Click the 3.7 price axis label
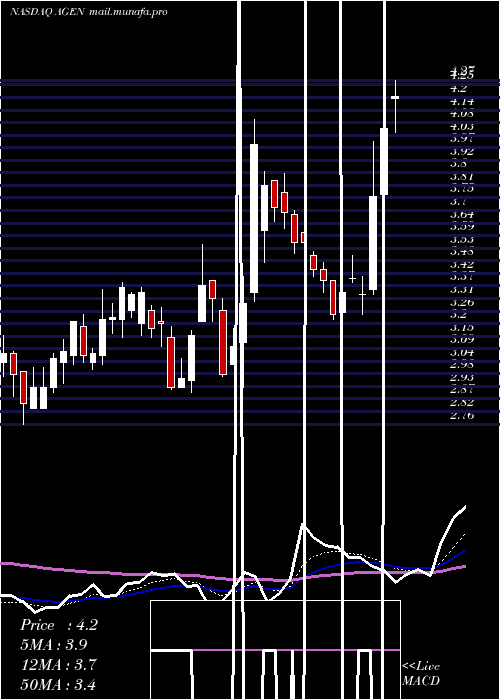This screenshot has height=700, width=500. [x=459, y=202]
